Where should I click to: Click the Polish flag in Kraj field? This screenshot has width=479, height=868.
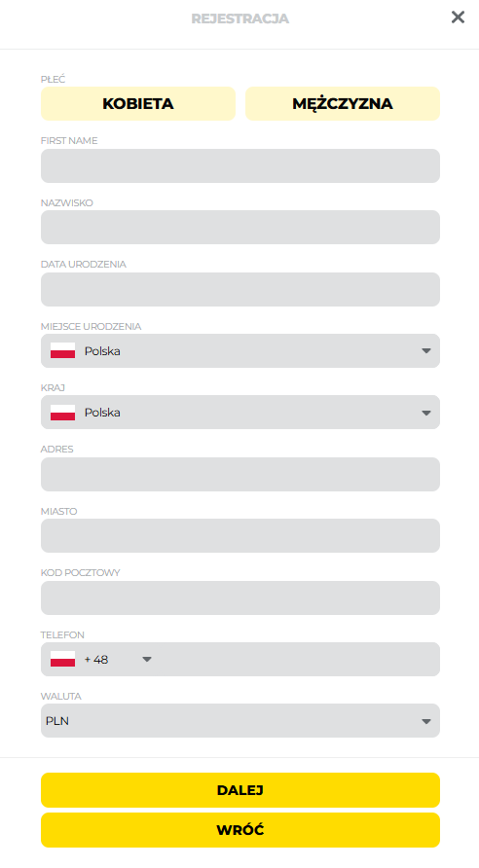[62, 413]
